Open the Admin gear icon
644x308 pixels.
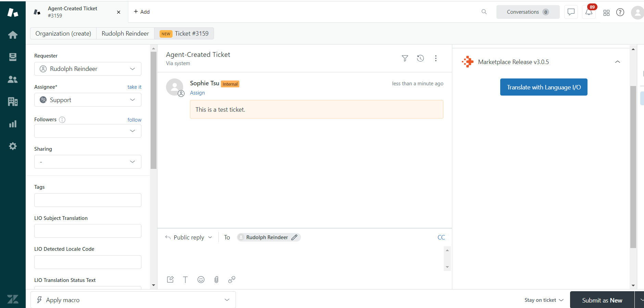13,146
